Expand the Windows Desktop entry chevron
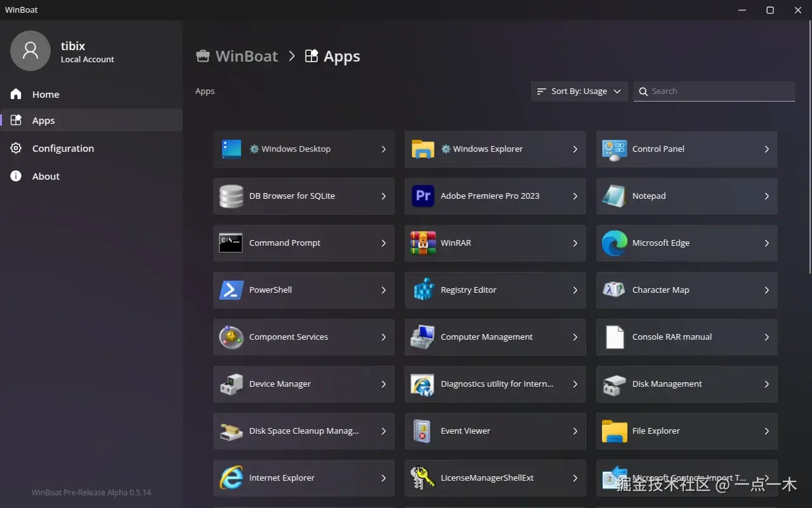This screenshot has height=508, width=812. (383, 149)
